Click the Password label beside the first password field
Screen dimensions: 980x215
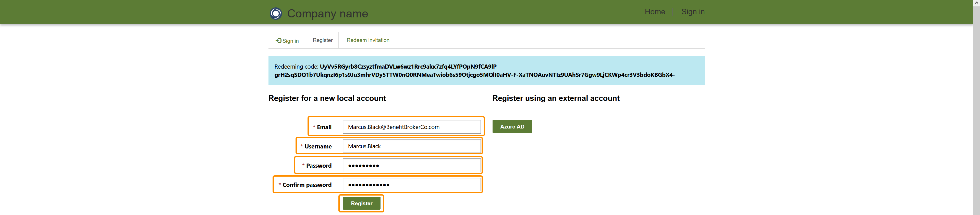click(318, 165)
